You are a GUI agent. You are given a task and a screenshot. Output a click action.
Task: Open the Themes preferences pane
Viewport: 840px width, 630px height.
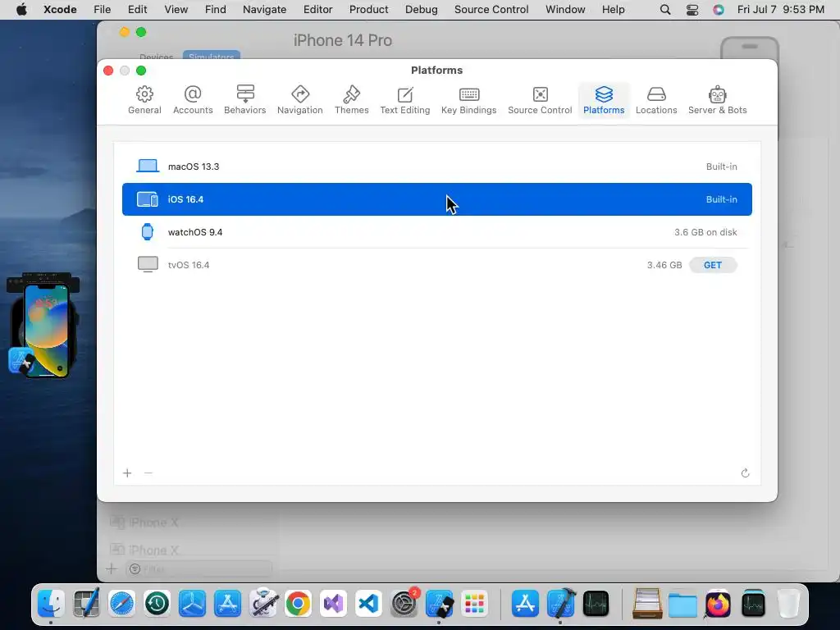tap(351, 100)
